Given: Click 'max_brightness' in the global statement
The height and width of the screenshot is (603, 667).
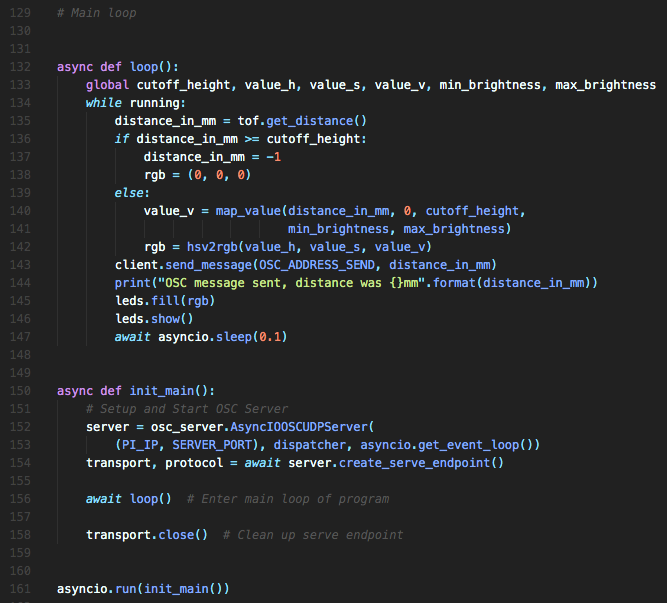Looking at the screenshot, I should 605,85.
